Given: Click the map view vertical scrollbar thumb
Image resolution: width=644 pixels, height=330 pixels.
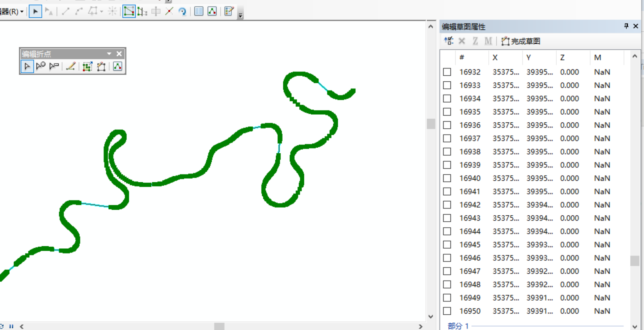Looking at the screenshot, I should [x=431, y=124].
